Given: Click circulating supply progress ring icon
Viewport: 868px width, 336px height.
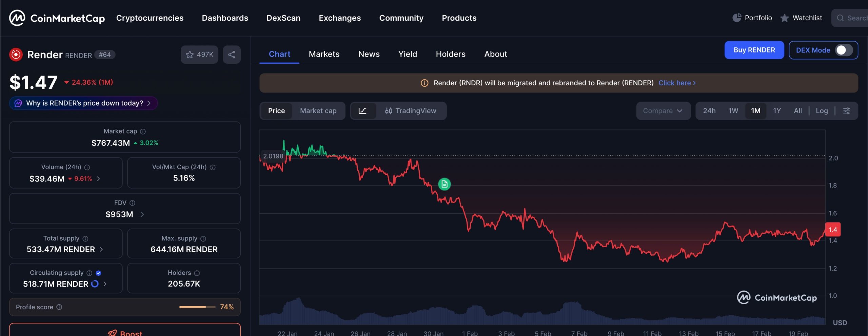Looking at the screenshot, I should (95, 284).
